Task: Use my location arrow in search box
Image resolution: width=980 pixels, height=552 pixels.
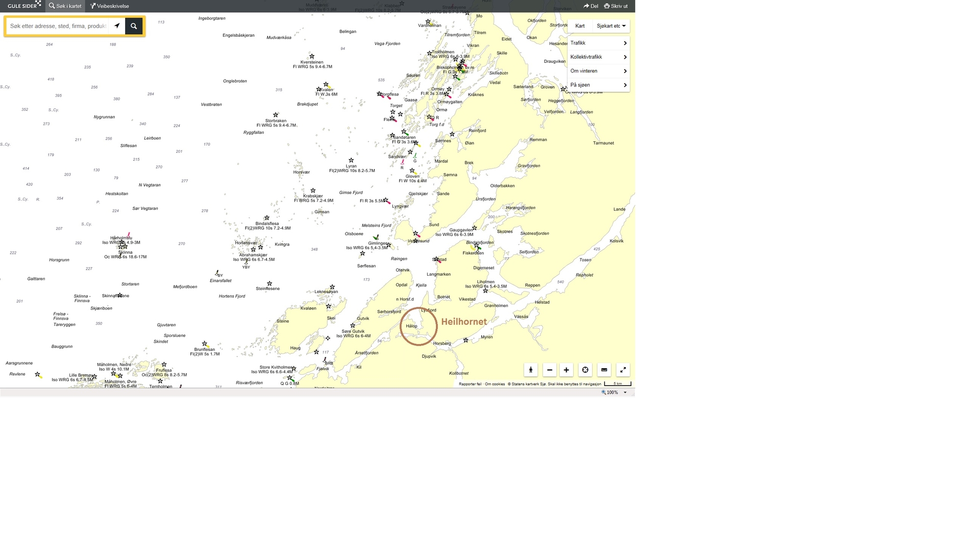Action: (117, 26)
